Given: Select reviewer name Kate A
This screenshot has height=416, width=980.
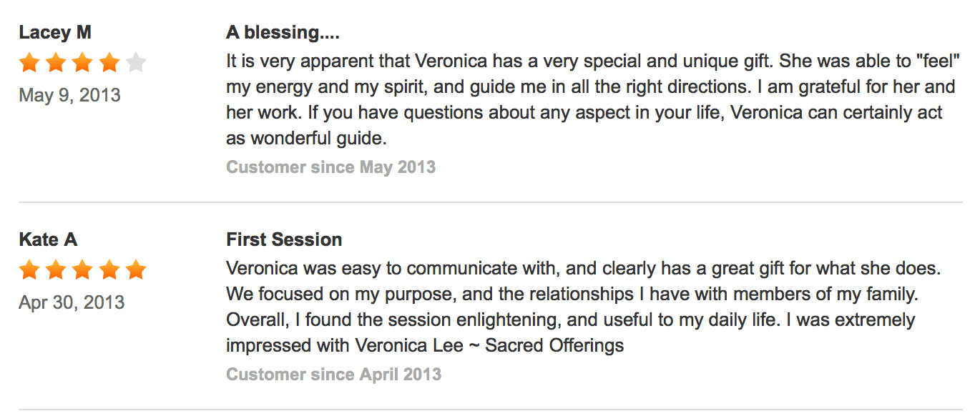Looking at the screenshot, I should [x=48, y=239].
